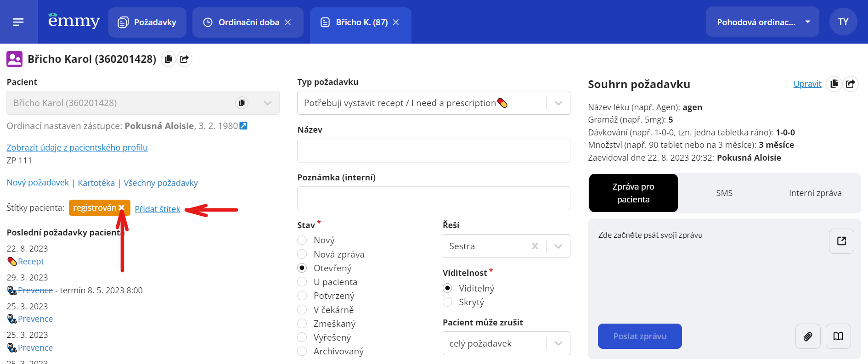Set visibility to Skrytý
This screenshot has width=868, height=364.
[x=447, y=302]
